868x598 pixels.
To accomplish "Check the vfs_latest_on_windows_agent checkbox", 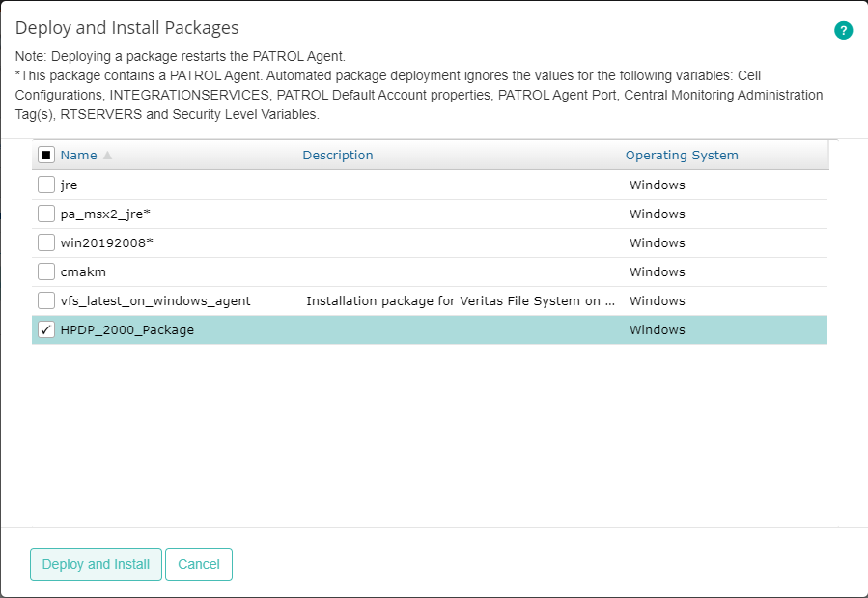I will [x=43, y=299].
